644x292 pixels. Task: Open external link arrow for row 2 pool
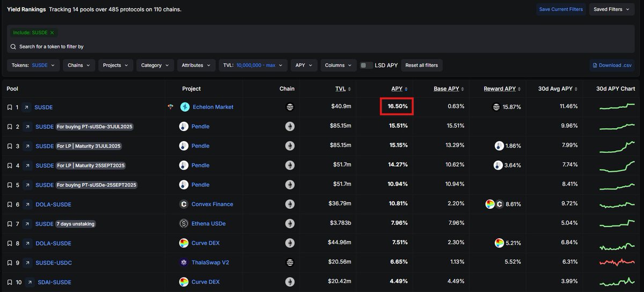26,127
